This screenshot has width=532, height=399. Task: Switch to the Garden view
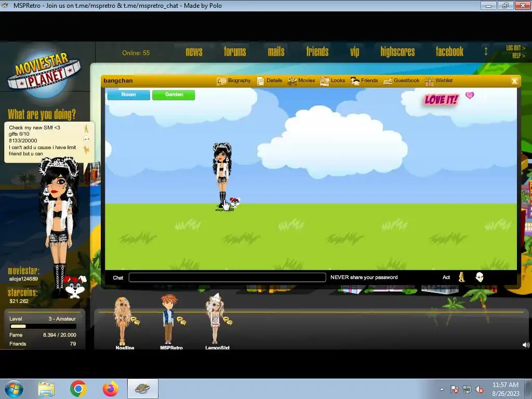point(174,95)
